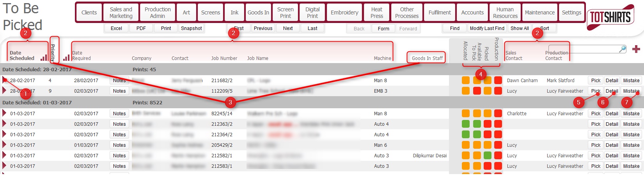Click the Show All button

[x=520, y=28]
